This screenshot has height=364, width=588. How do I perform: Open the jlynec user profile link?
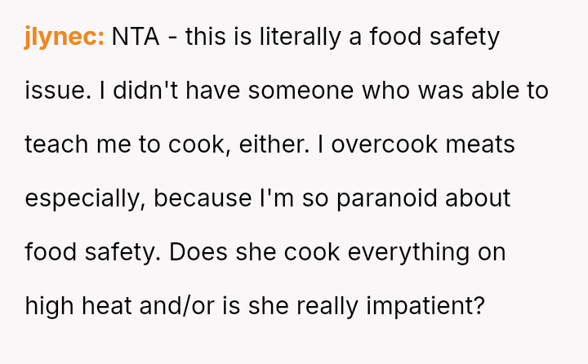64,38
